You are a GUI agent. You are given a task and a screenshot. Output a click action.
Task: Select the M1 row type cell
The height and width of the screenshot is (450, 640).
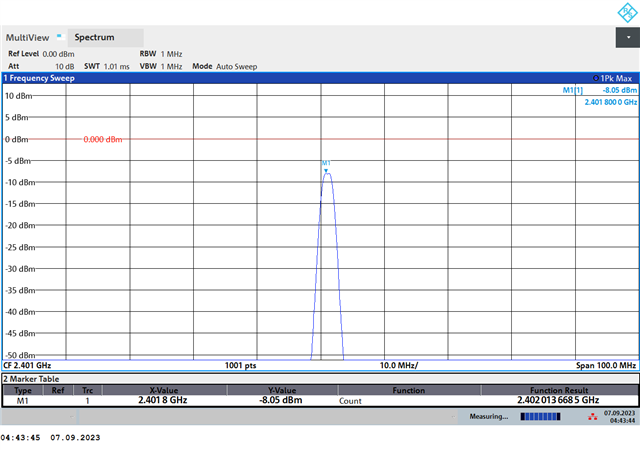pyautogui.click(x=23, y=401)
